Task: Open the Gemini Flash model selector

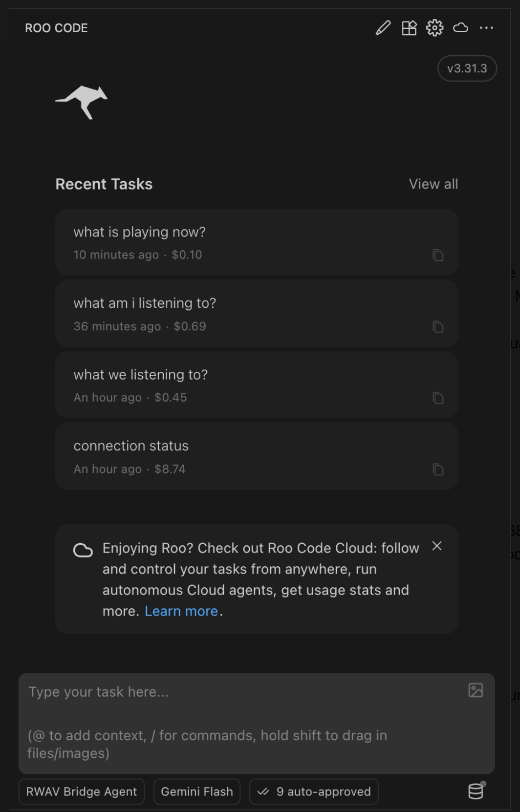Action: tap(196, 791)
